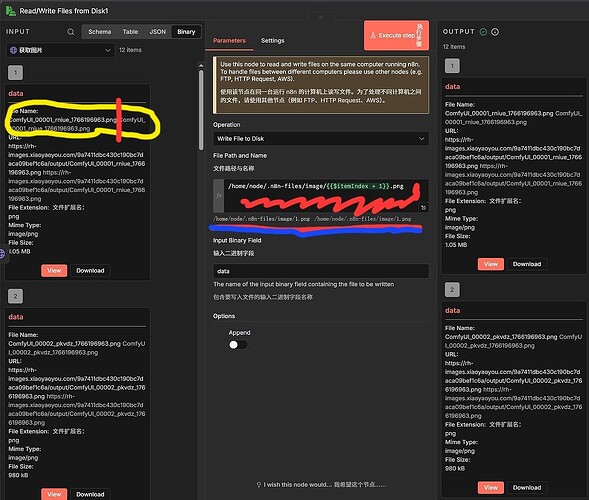Download output item 1 file
Screen dimensions: 589x500
[x=527, y=264]
